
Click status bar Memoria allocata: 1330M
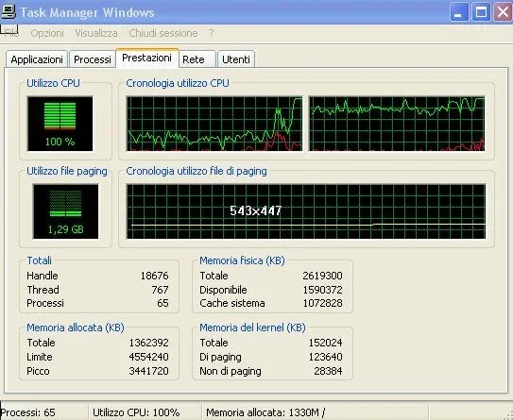(x=265, y=412)
